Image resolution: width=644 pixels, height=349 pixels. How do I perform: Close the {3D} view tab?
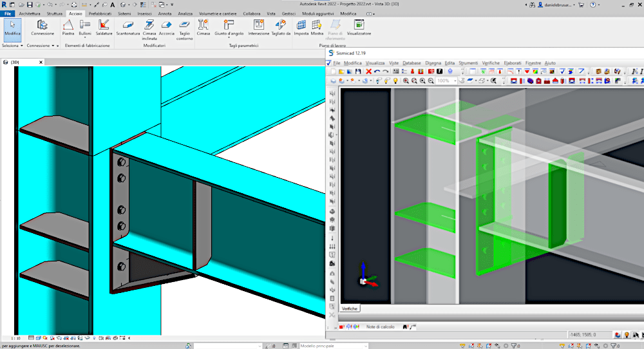(41, 62)
